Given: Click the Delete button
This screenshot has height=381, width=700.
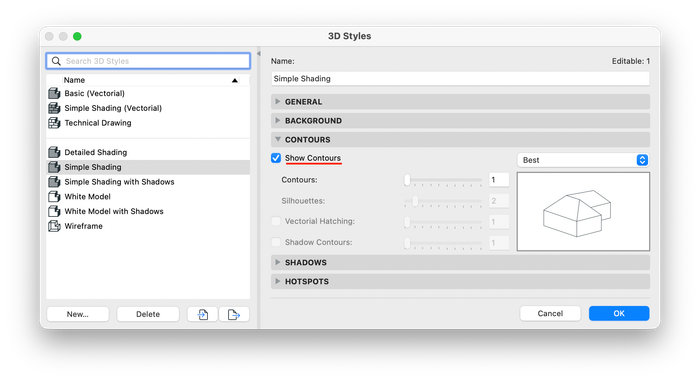Looking at the screenshot, I should (148, 314).
